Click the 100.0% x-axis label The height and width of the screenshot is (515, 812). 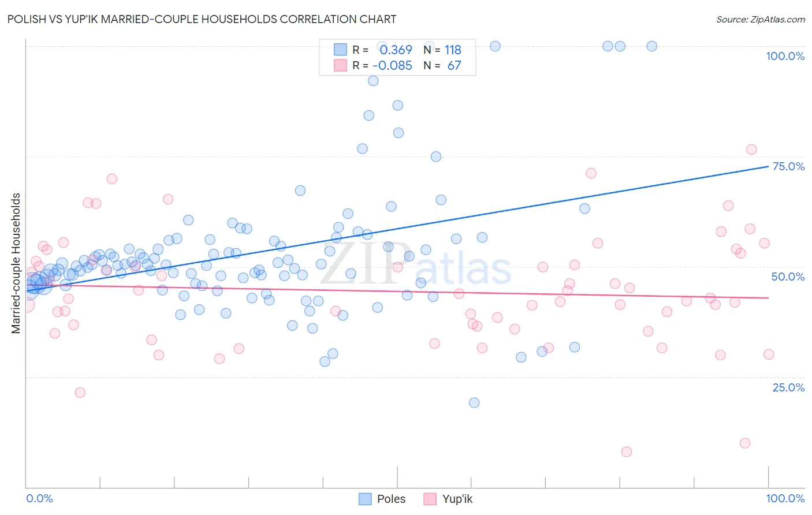[x=785, y=498]
